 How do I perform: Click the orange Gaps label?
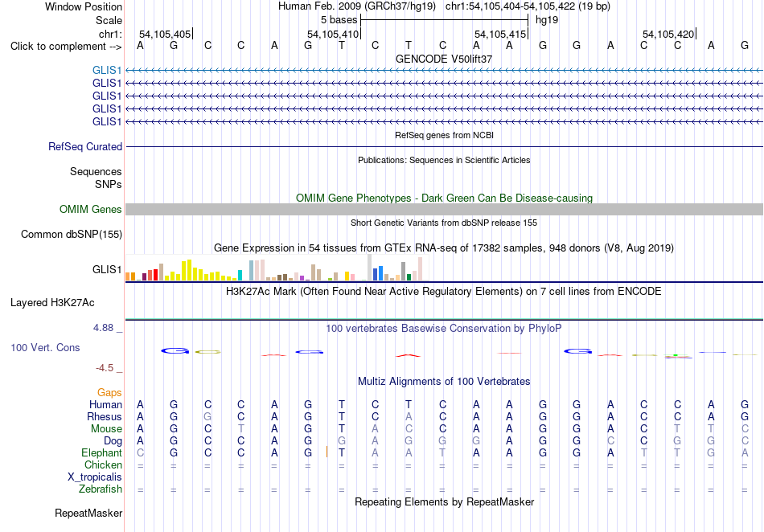pos(109,393)
